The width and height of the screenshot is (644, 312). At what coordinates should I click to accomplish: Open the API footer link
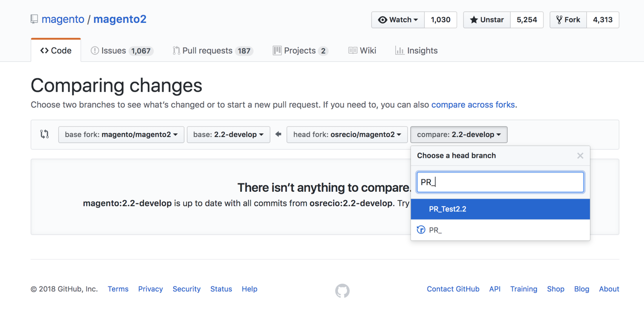tap(495, 289)
